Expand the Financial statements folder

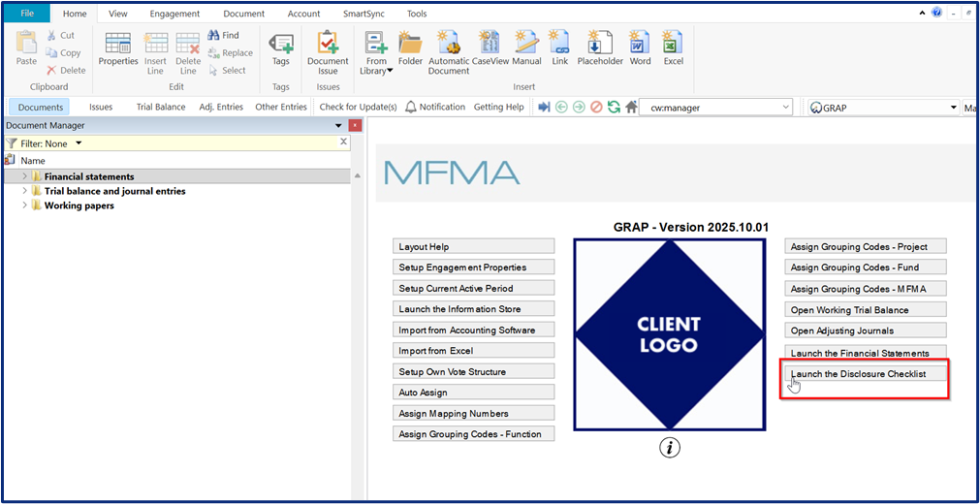[x=24, y=176]
